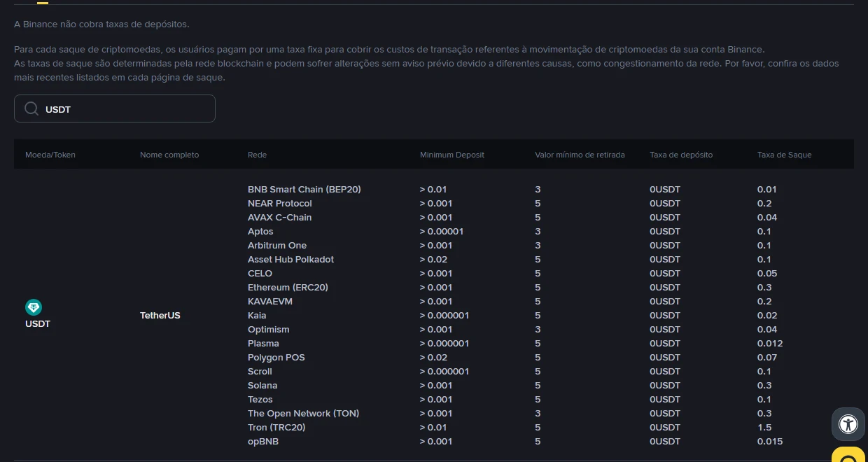Select the Arbitrum One network row
This screenshot has height=462, width=868.
(x=277, y=245)
